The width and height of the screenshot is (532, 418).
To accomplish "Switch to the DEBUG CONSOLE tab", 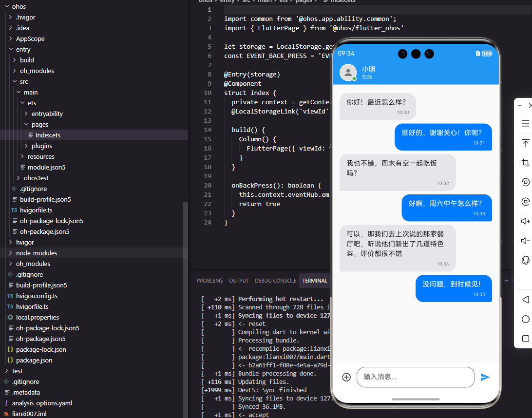I will point(275,281).
